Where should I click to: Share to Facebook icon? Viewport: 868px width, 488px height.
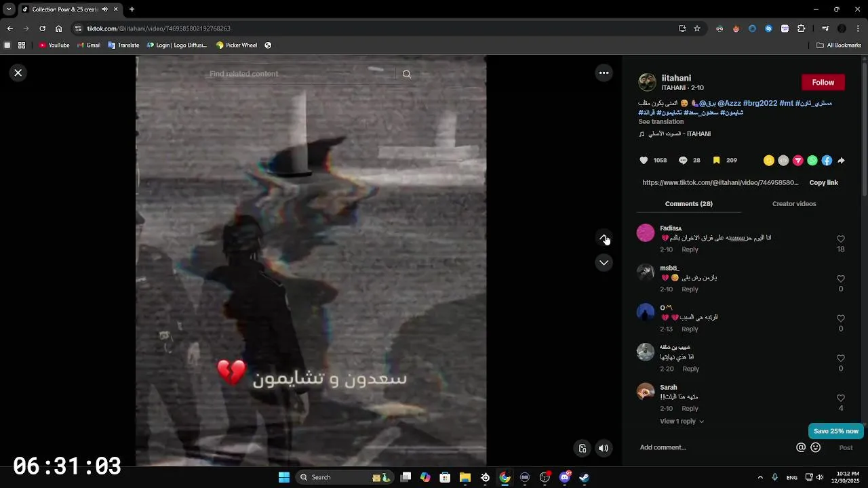[x=827, y=161]
